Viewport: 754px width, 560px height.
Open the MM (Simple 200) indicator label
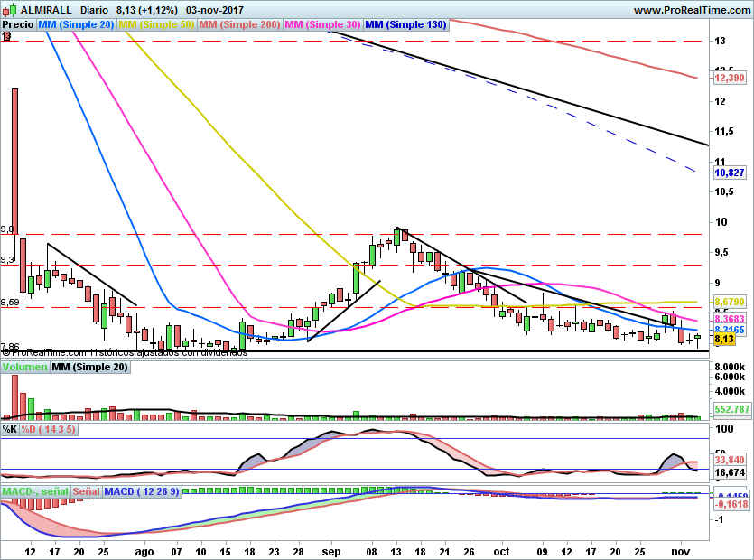[x=238, y=25]
